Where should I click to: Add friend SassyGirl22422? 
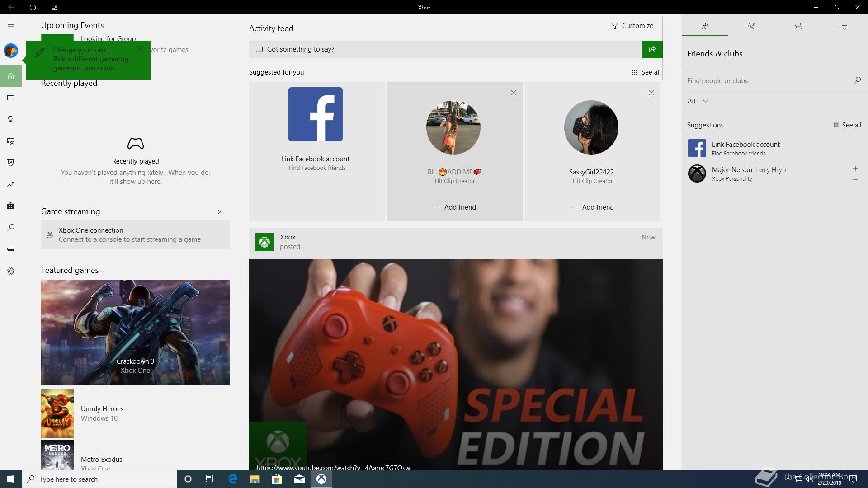tap(593, 207)
